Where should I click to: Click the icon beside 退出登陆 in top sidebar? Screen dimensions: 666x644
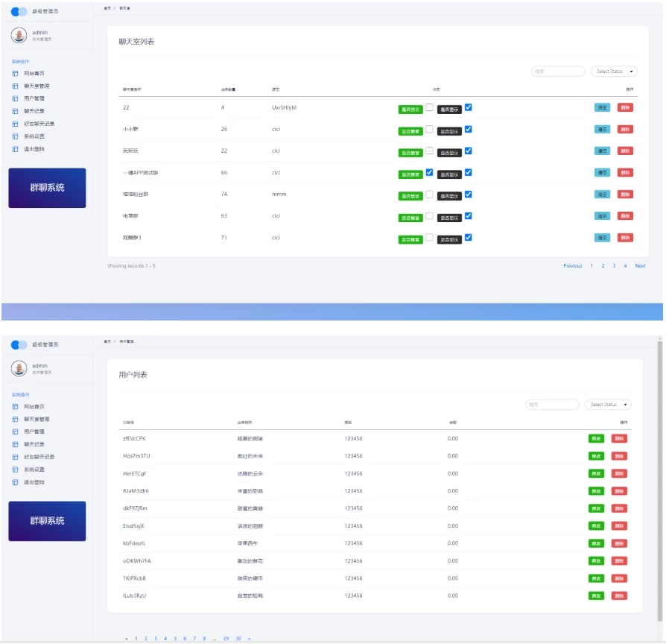pyautogui.click(x=15, y=149)
